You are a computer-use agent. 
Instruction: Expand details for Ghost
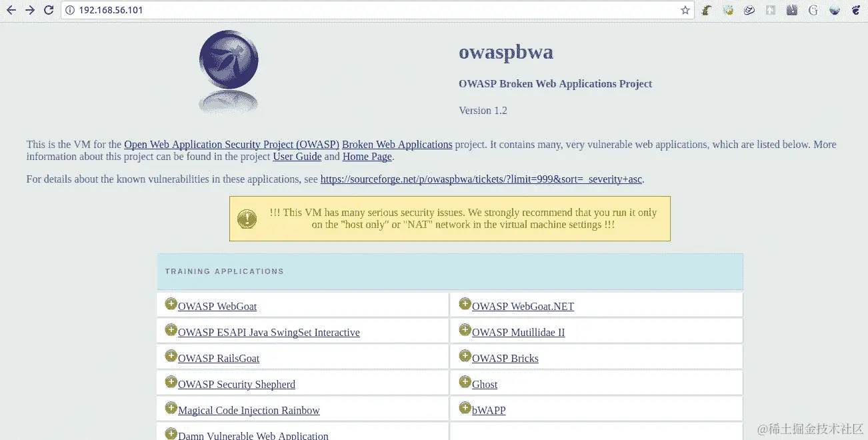point(465,382)
